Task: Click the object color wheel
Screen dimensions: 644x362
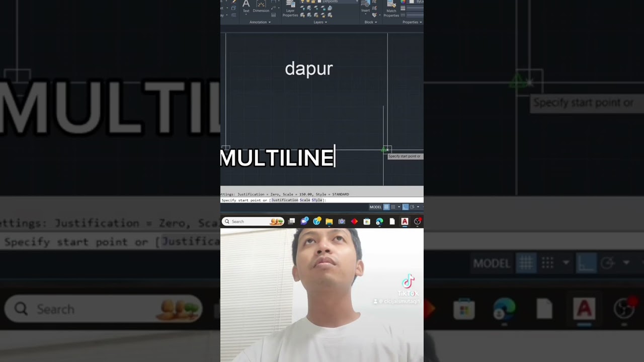Action: [403, 2]
